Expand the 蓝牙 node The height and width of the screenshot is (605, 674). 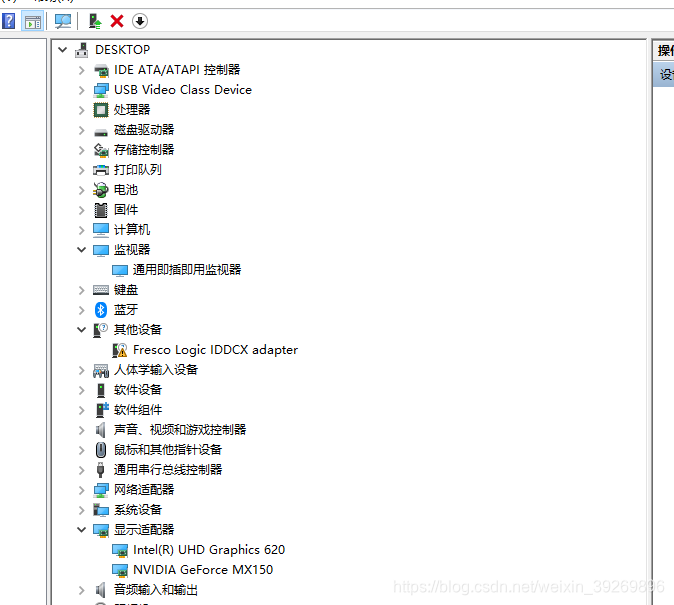[82, 310]
